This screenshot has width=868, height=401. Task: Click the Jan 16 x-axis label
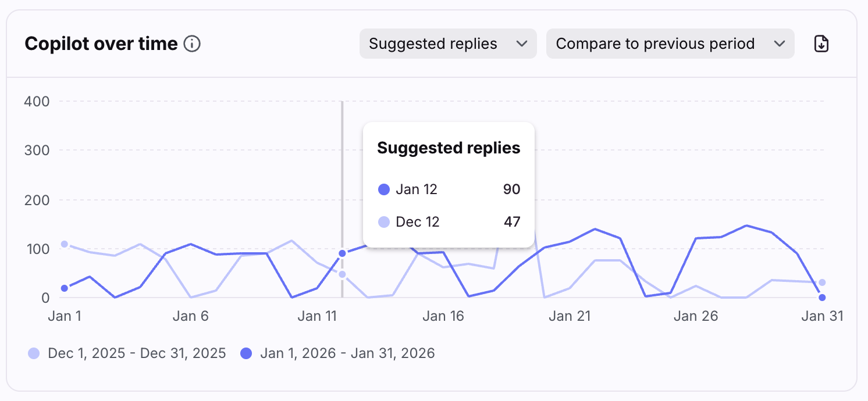pos(443,316)
